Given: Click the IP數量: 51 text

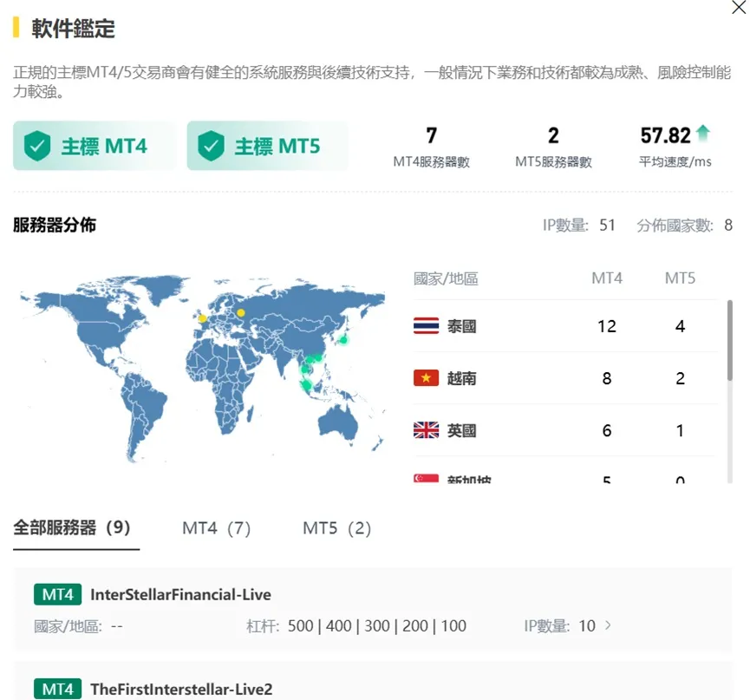Looking at the screenshot, I should [578, 225].
